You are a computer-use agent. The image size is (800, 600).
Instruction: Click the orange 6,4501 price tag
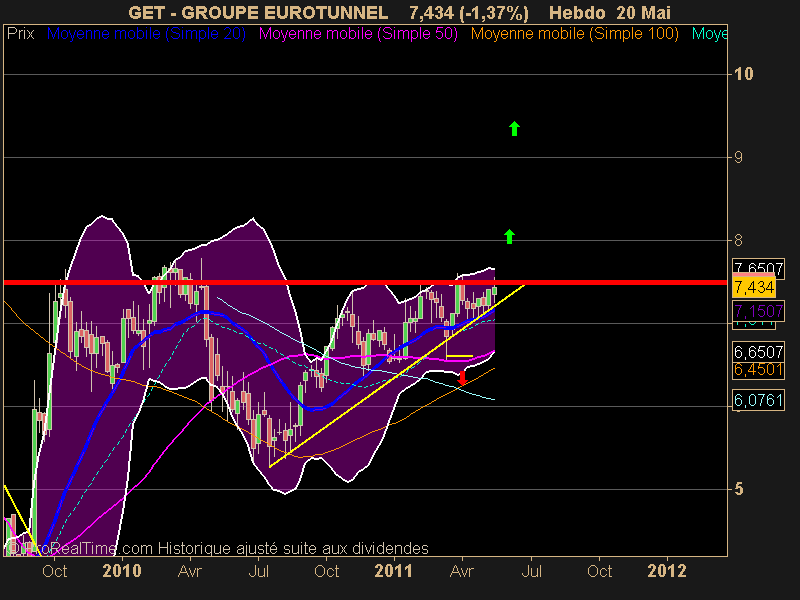coord(758,369)
